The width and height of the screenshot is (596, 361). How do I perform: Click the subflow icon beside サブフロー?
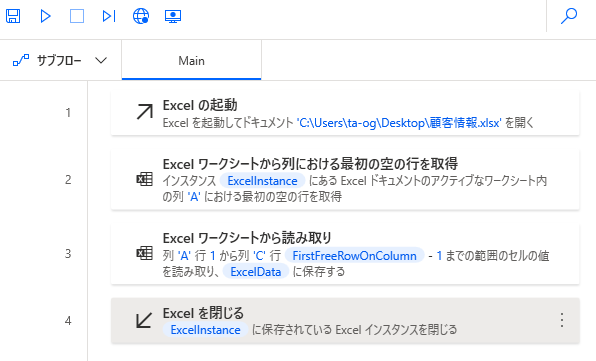pyautogui.click(x=21, y=60)
